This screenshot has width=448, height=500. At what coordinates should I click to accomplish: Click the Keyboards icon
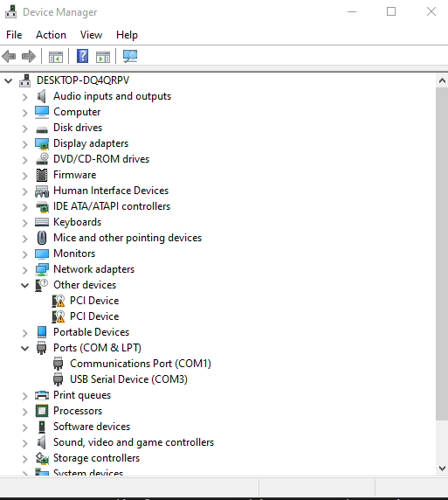point(42,222)
